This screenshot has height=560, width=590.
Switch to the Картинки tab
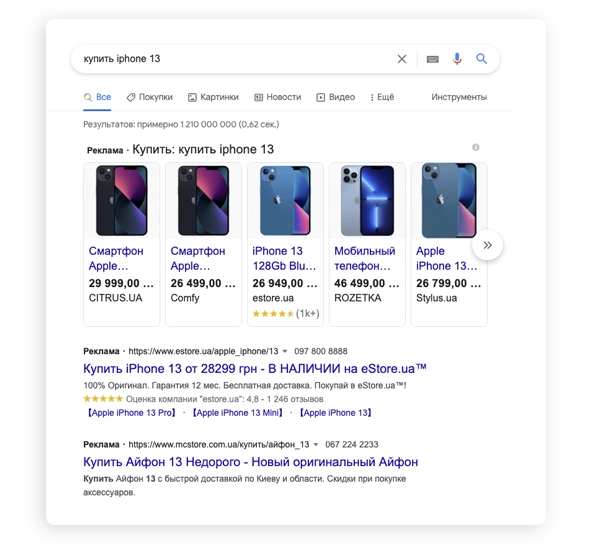pyautogui.click(x=213, y=97)
